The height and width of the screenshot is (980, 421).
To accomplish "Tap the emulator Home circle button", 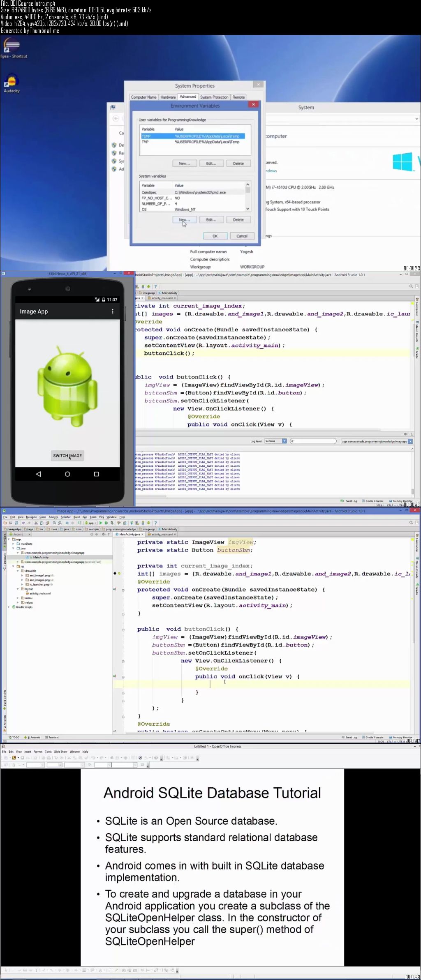I will pos(67,474).
